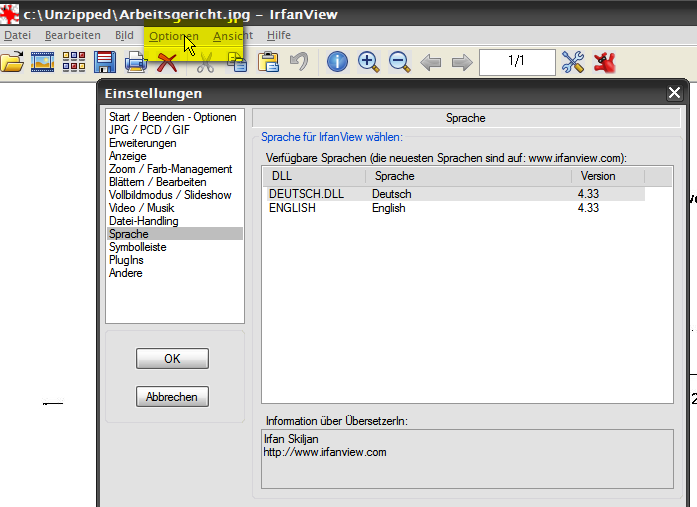Click the Open file folder icon

pyautogui.click(x=11, y=63)
